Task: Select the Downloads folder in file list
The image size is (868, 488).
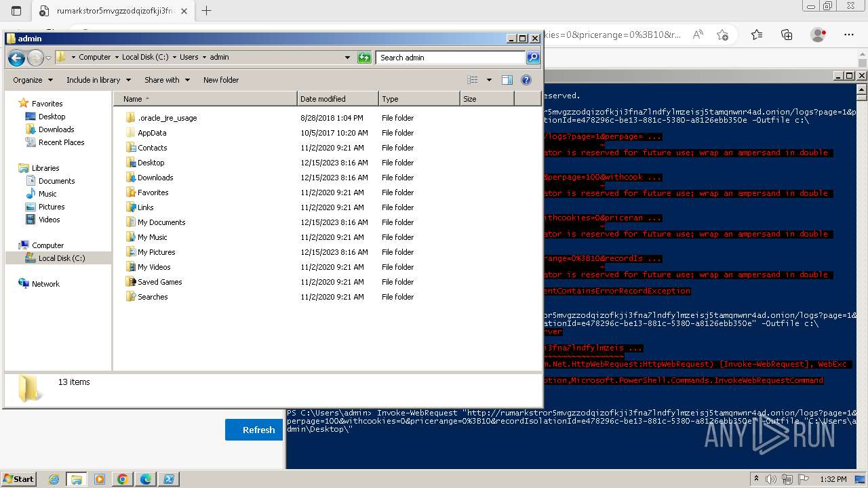Action: [155, 178]
